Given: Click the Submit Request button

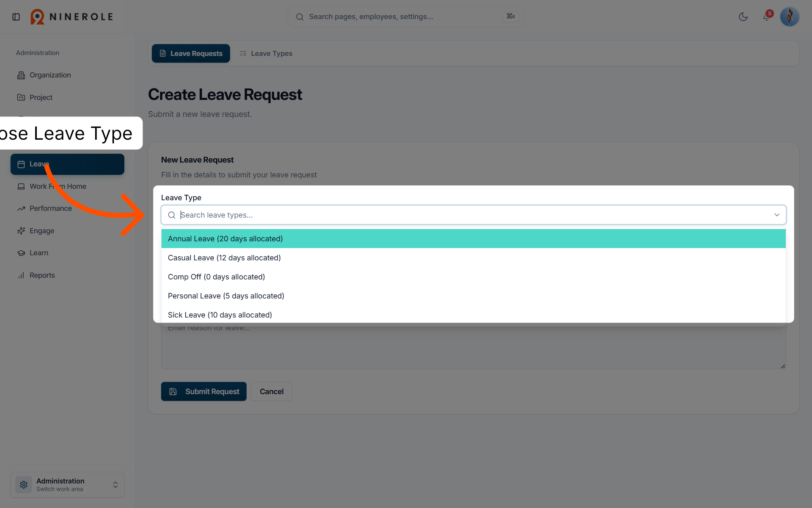Looking at the screenshot, I should [x=204, y=392].
